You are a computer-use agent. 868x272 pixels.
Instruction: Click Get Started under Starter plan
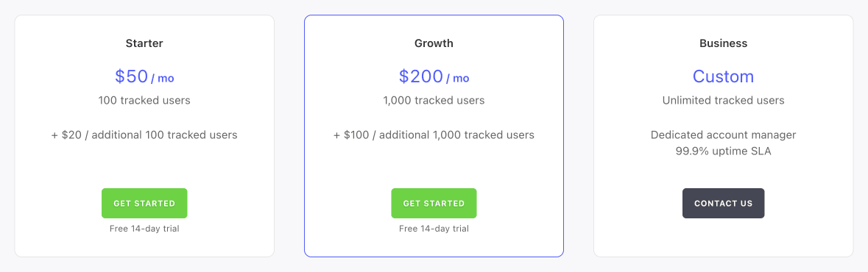point(144,204)
